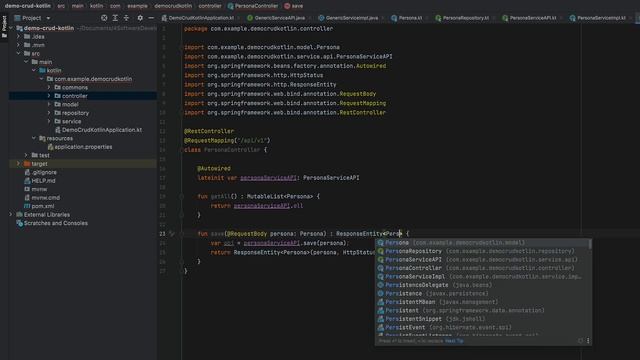Image resolution: width=640 pixels, height=360 pixels.
Task: Click the gutter icon on line 23
Action: pyautogui.click(x=172, y=234)
